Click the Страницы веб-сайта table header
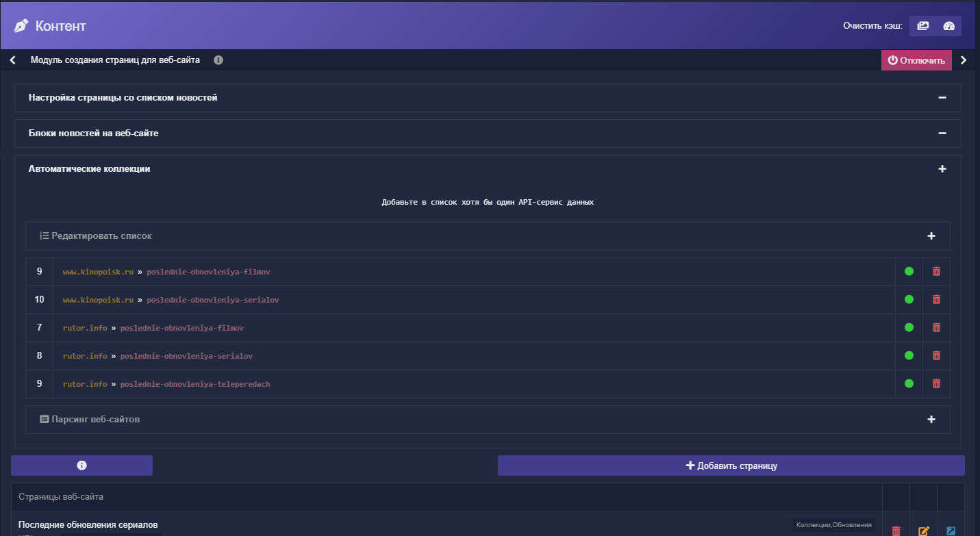Viewport: 980px width, 536px height. tap(61, 497)
